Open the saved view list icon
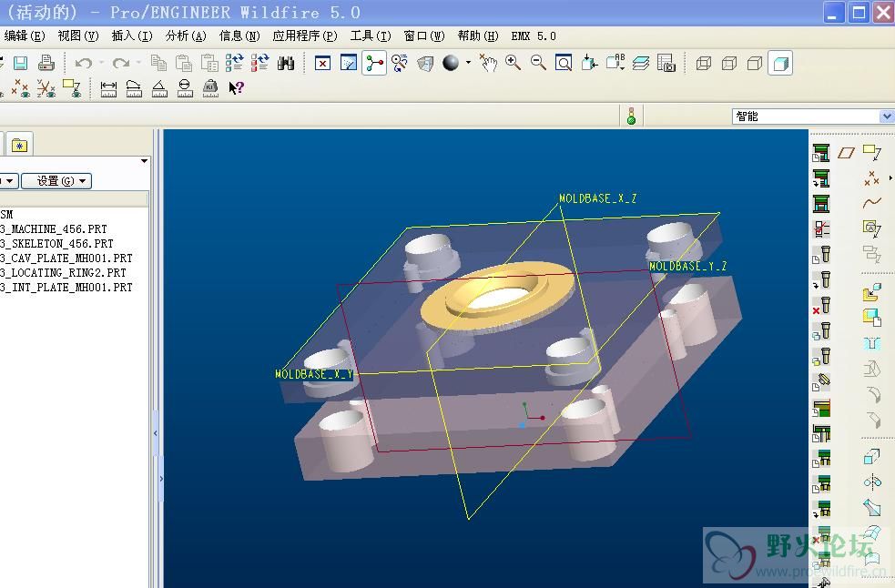 [615, 63]
